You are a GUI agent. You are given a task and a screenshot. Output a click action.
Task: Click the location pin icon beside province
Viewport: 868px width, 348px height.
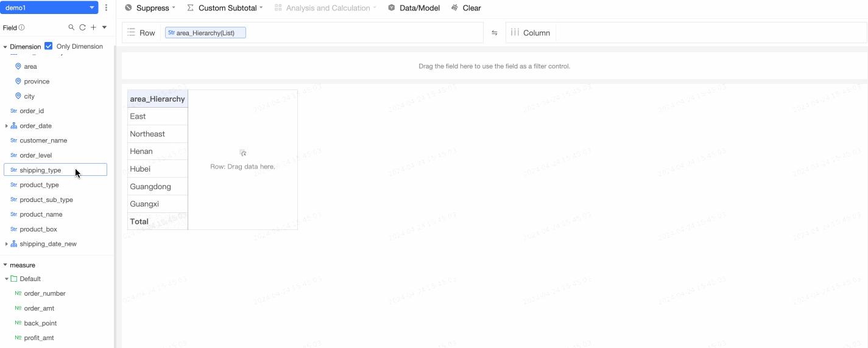[18, 81]
